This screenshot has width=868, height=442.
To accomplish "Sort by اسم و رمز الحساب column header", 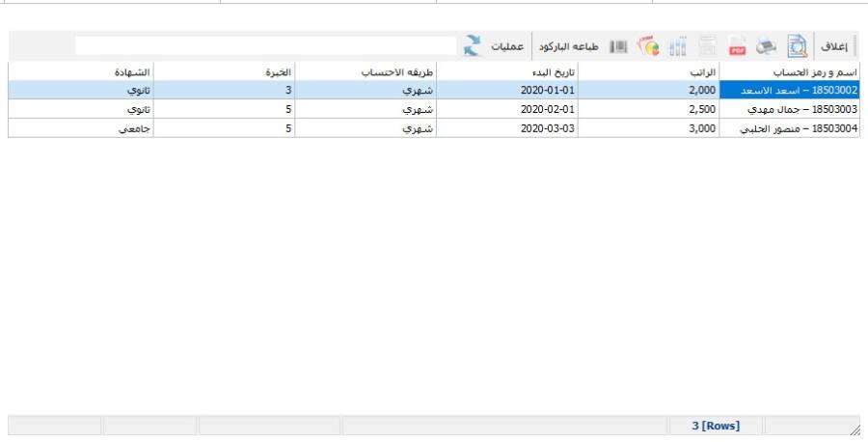I will [789, 72].
